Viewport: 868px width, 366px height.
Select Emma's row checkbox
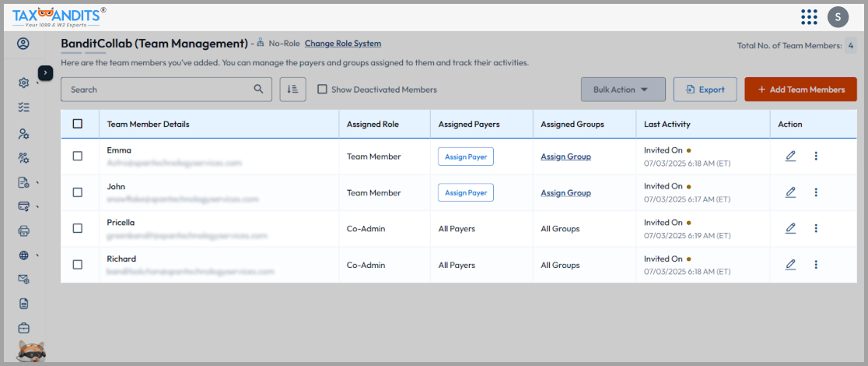point(78,157)
